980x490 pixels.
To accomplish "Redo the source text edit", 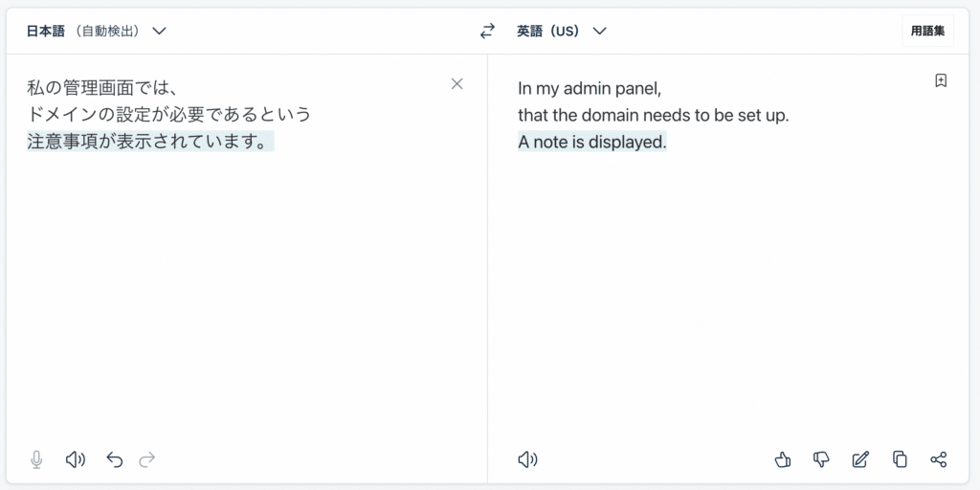I will click(x=147, y=460).
